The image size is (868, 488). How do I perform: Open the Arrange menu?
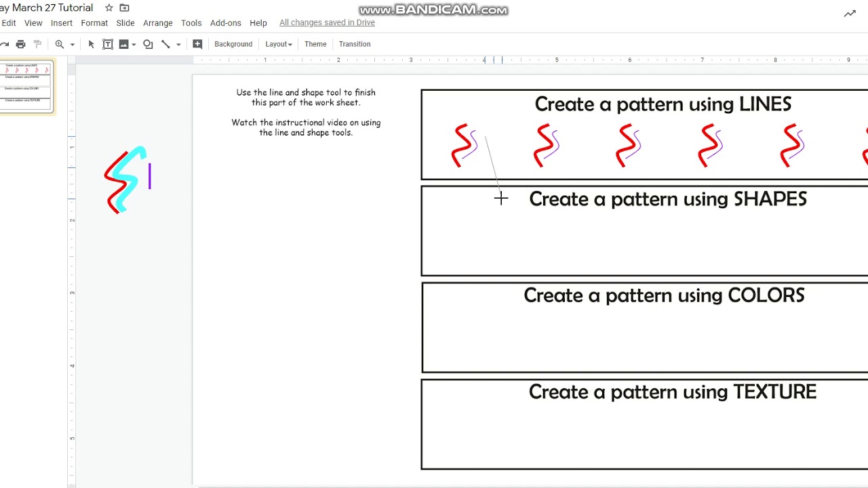158,23
